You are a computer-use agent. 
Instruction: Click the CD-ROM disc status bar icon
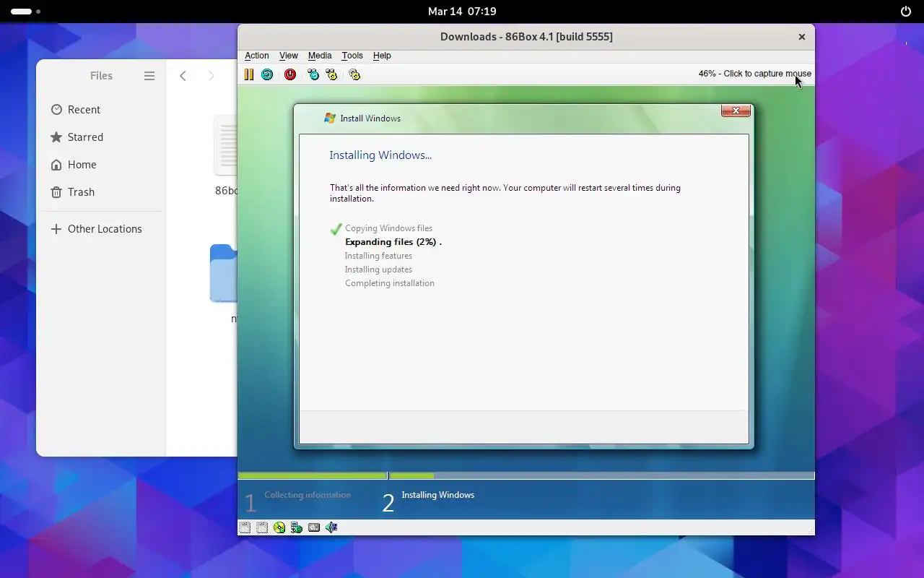click(279, 527)
